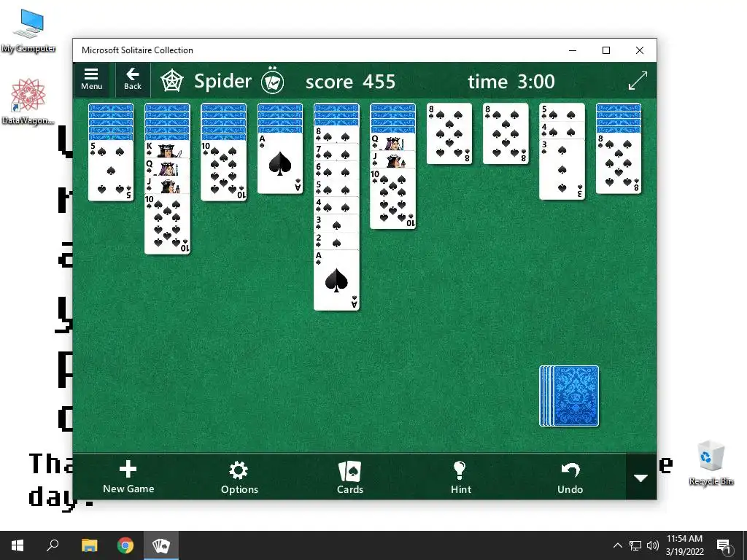
Task: Maximize the Solitaire Collection window
Action: click(x=606, y=50)
